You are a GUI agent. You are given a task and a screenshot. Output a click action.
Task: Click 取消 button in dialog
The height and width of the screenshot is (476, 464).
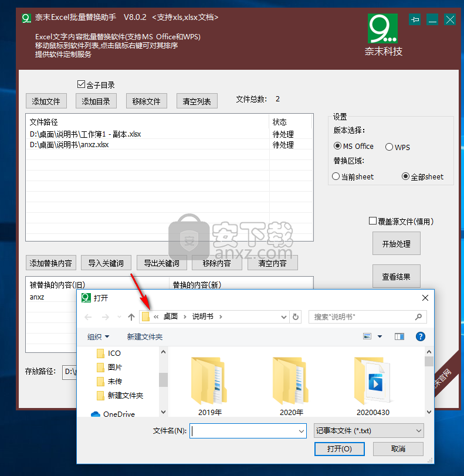[x=398, y=448]
